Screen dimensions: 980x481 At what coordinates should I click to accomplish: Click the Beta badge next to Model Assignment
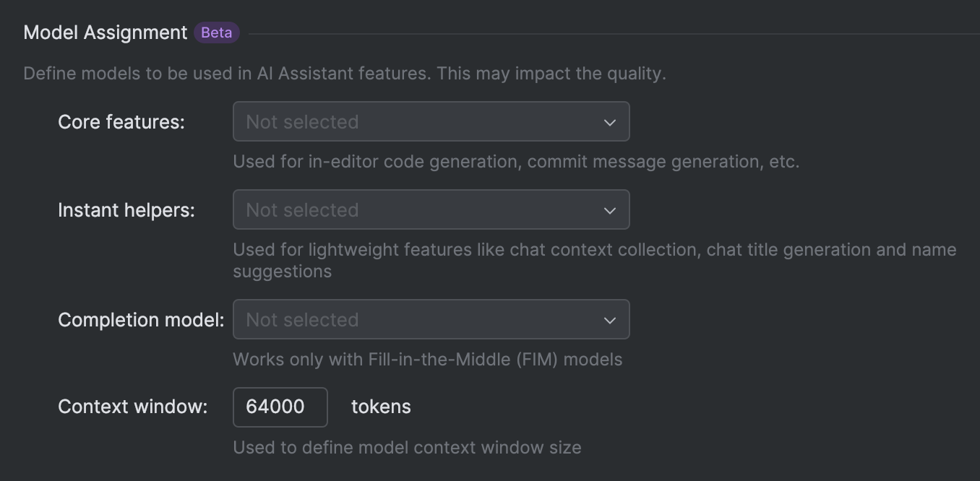click(x=215, y=32)
